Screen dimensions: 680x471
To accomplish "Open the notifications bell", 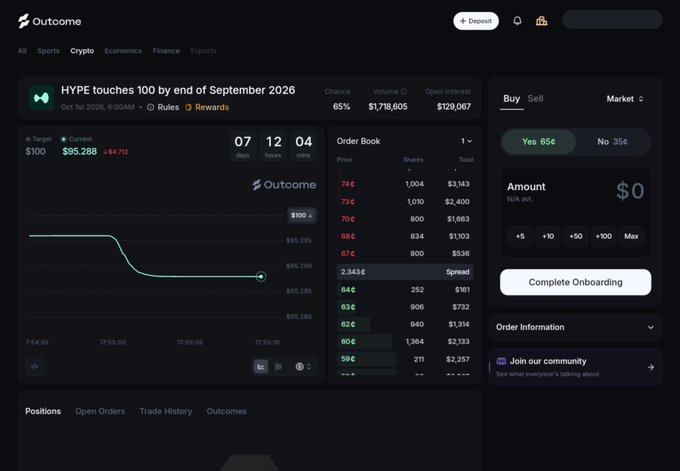I will pyautogui.click(x=517, y=21).
